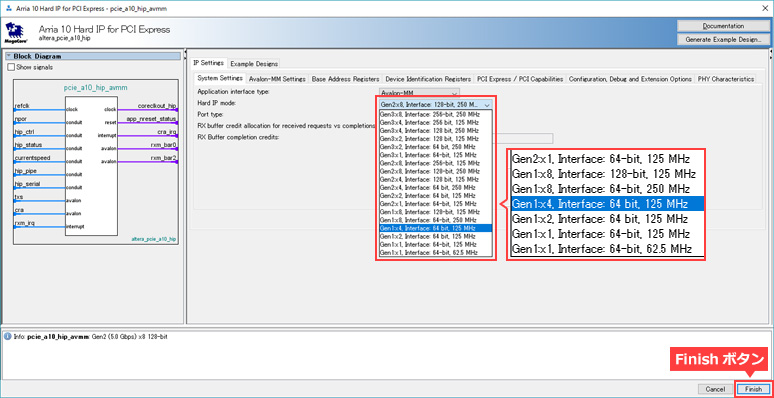Click the Hard IP mode label
Screen dimensions: 774x398
217,103
